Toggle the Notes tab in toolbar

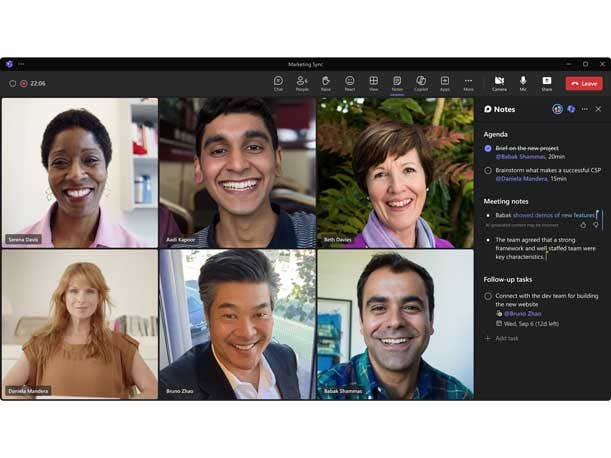point(397,83)
